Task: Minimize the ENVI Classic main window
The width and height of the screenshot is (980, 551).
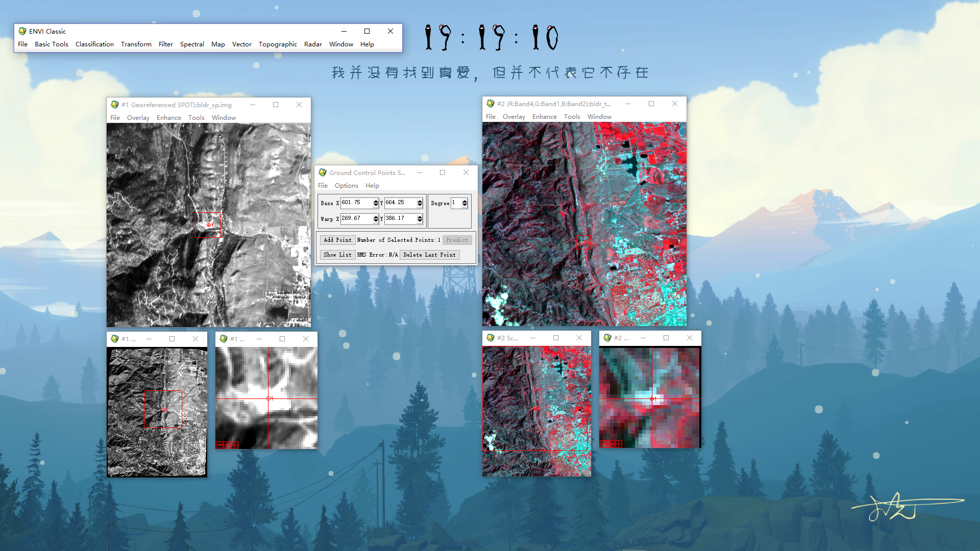Action: point(344,31)
